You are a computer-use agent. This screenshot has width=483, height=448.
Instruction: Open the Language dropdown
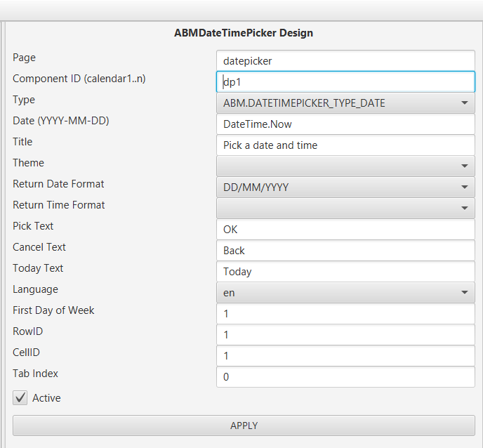[345, 293]
